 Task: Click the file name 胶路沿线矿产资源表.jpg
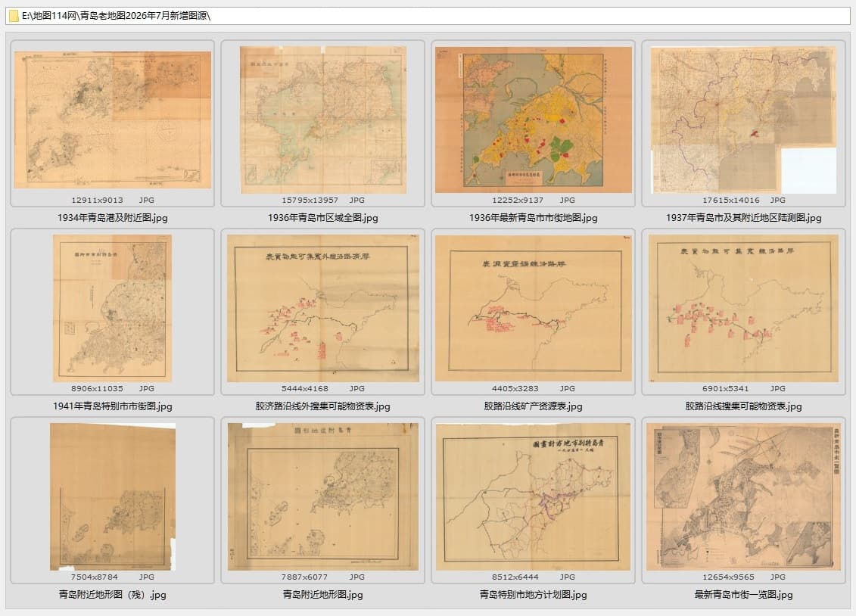534,406
